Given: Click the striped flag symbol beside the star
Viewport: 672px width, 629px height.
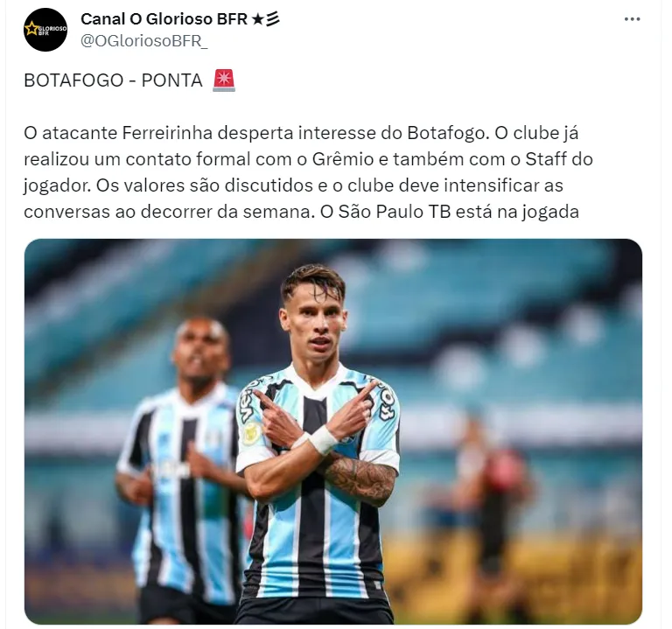Looking at the screenshot, I should 273,19.
